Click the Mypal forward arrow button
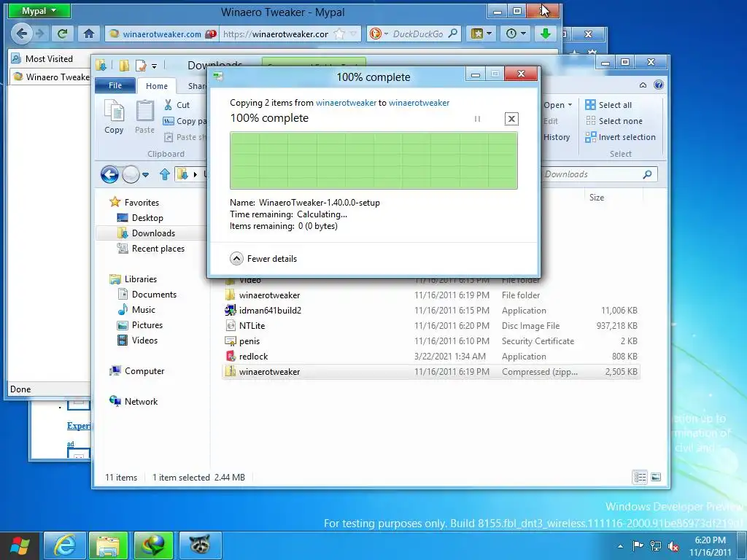 tap(41, 34)
